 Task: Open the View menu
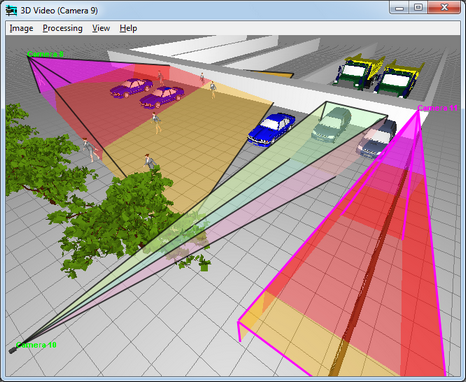click(x=101, y=28)
